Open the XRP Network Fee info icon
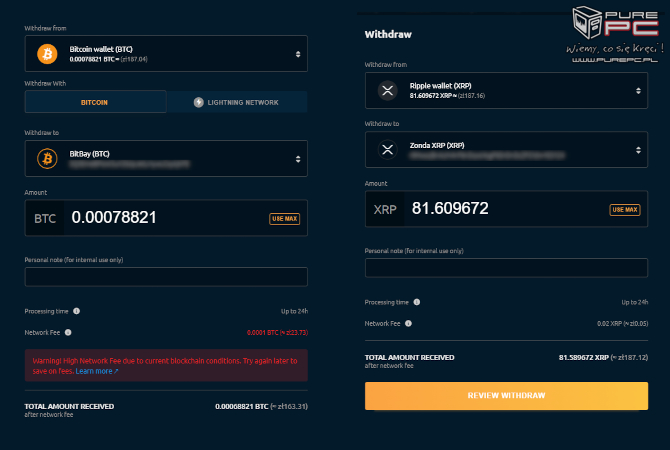The width and height of the screenshot is (670, 450). pyautogui.click(x=408, y=324)
